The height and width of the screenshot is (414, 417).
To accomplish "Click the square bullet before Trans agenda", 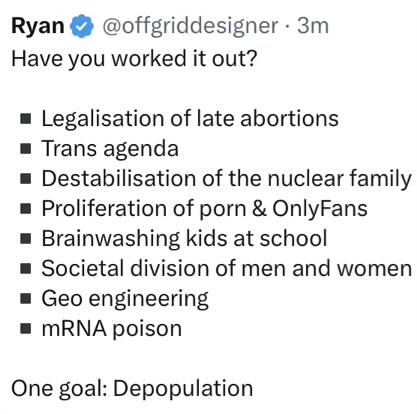I will (x=26, y=149).
